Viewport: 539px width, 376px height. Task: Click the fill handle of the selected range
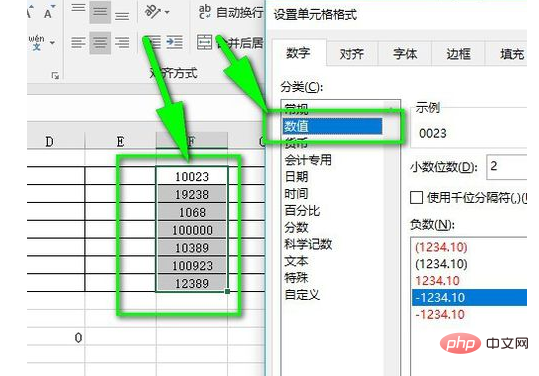[227, 291]
